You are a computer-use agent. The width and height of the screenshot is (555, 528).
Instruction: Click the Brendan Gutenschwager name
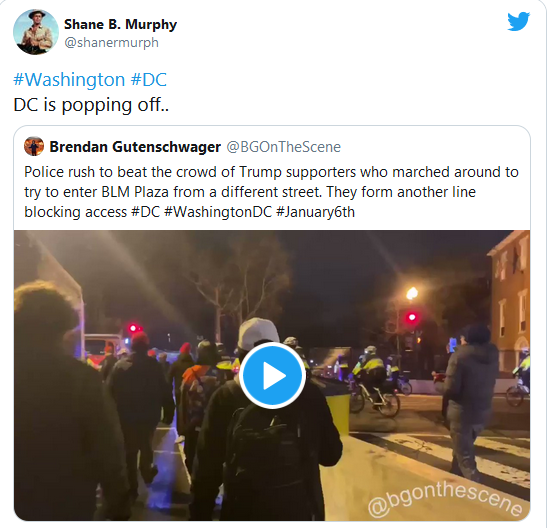(135, 147)
